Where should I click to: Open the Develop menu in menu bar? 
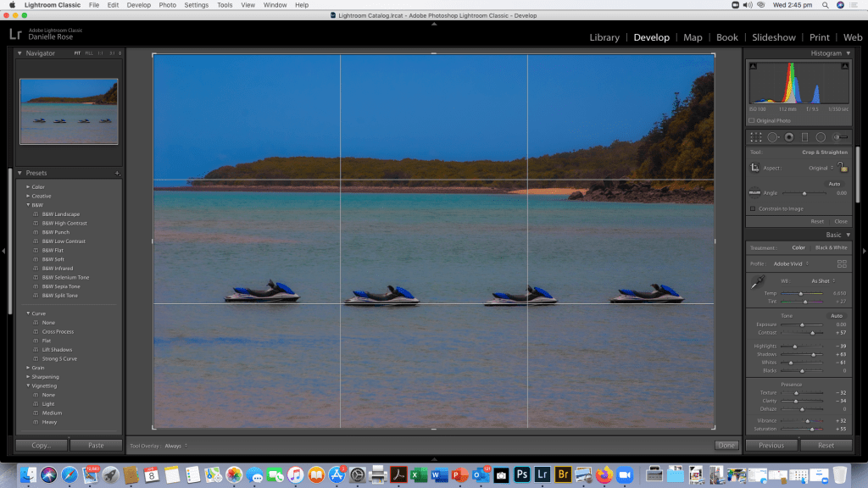point(138,5)
